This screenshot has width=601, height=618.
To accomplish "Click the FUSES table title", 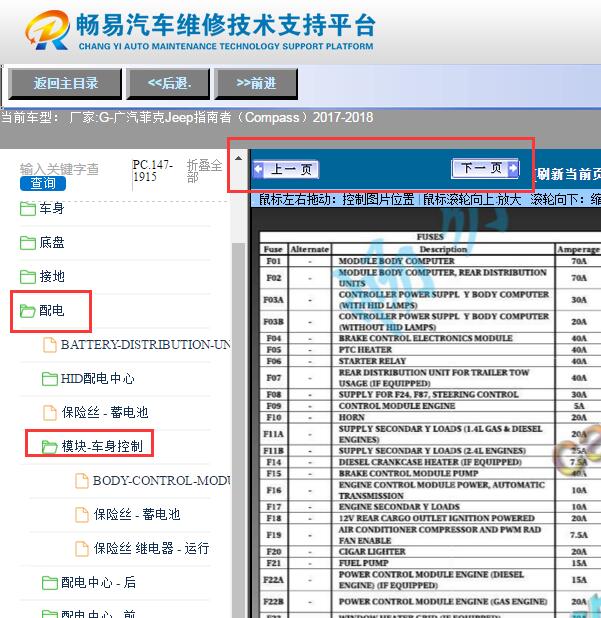I will 430,237.
